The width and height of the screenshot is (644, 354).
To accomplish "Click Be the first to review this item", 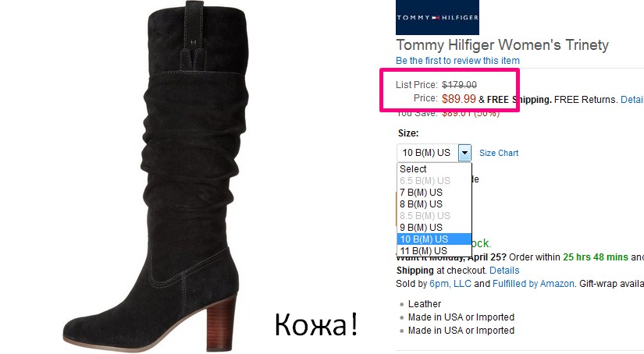I will (x=457, y=61).
